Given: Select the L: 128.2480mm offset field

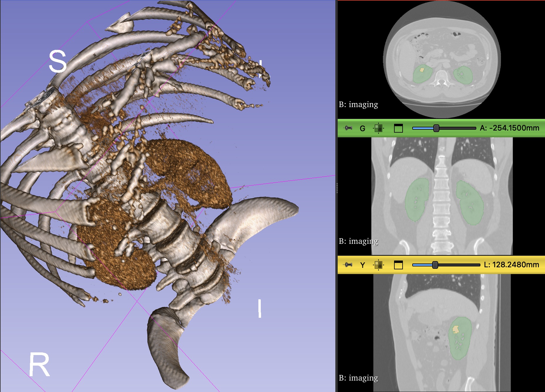Looking at the screenshot, I should (511, 265).
